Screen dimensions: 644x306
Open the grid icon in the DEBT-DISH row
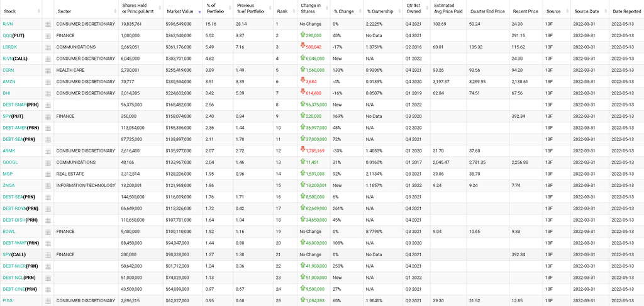pos(48,220)
